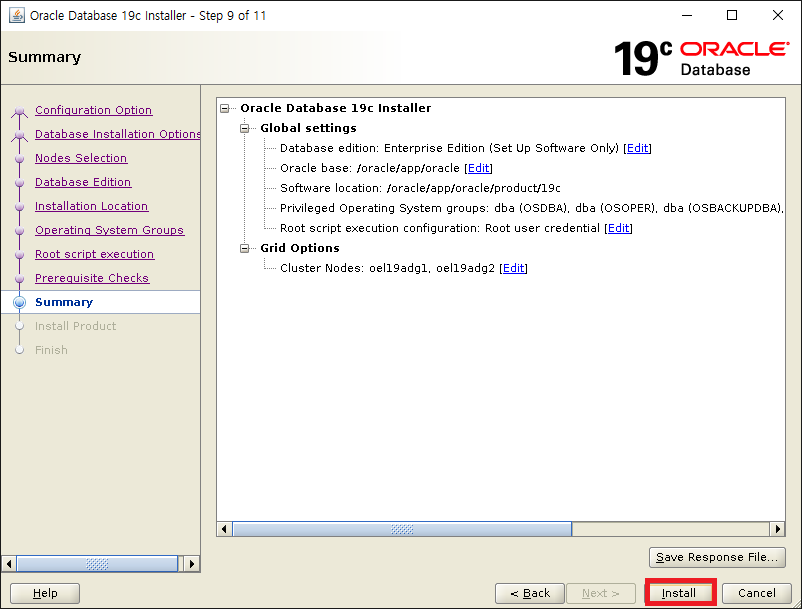Maximize the installer window
802x609 pixels.
pos(732,15)
